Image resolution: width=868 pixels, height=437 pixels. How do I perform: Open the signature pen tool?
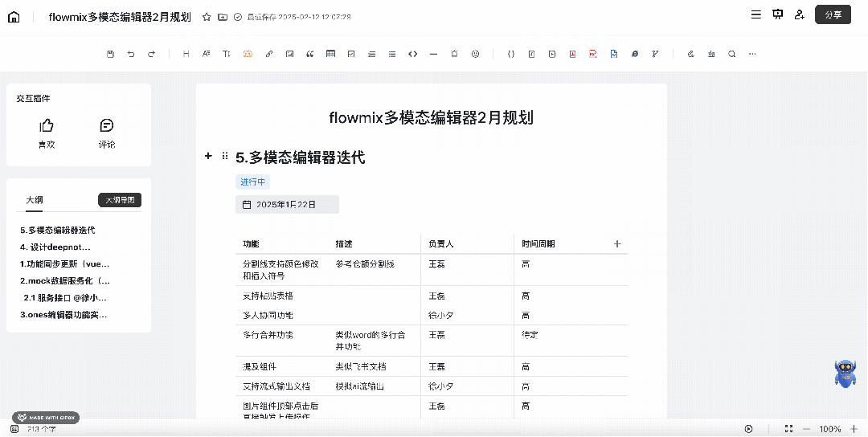point(691,54)
